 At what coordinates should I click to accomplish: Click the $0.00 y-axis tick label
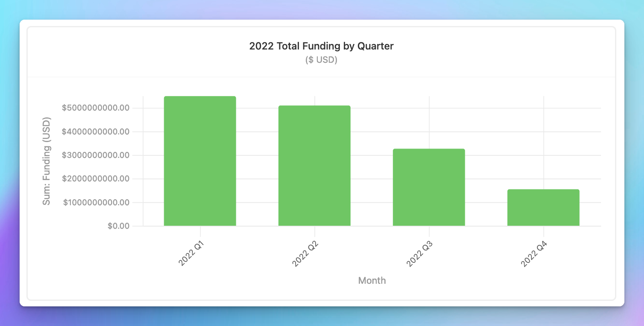[119, 226]
